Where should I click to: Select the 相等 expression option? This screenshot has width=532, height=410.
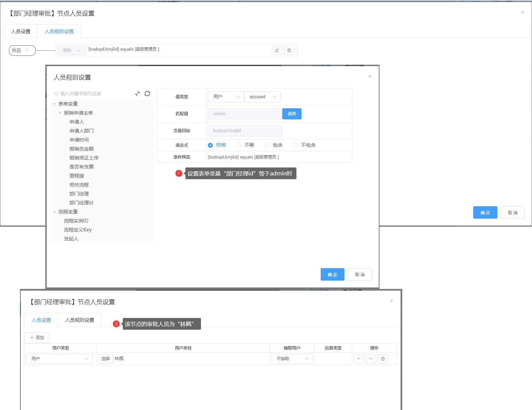[x=210, y=145]
